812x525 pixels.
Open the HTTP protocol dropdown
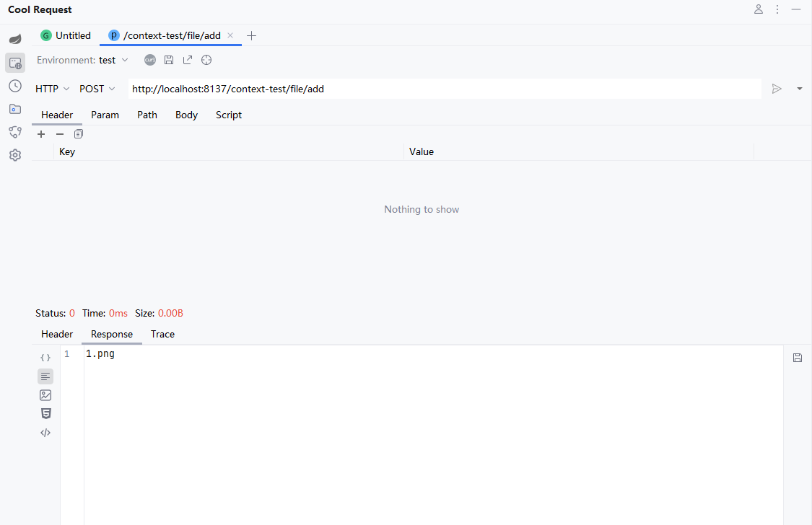(52, 89)
